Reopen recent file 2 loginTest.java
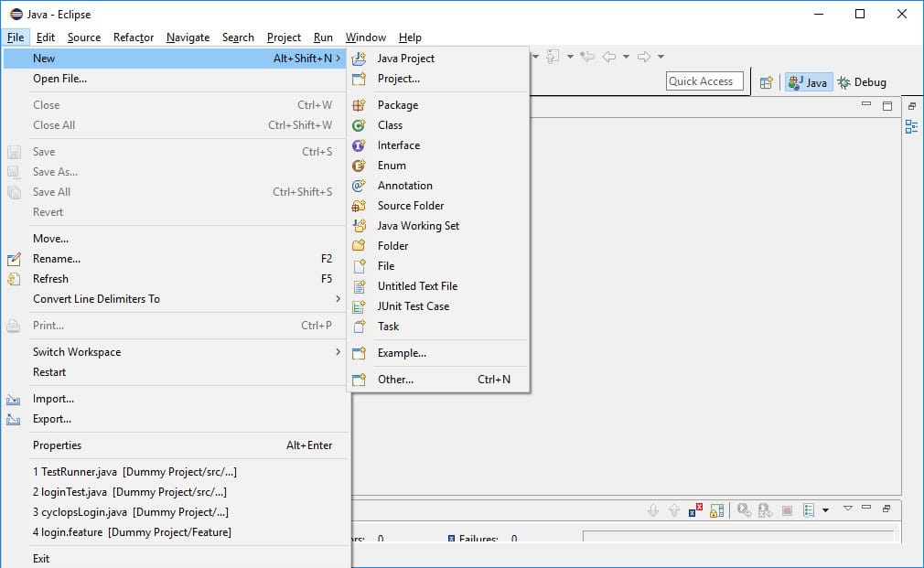Viewport: 924px width, 568px height. click(x=175, y=492)
